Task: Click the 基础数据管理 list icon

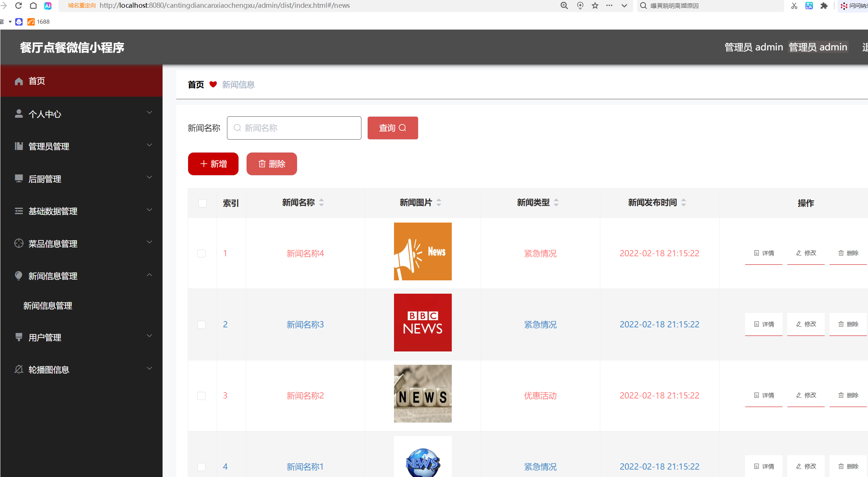Action: pyautogui.click(x=19, y=211)
